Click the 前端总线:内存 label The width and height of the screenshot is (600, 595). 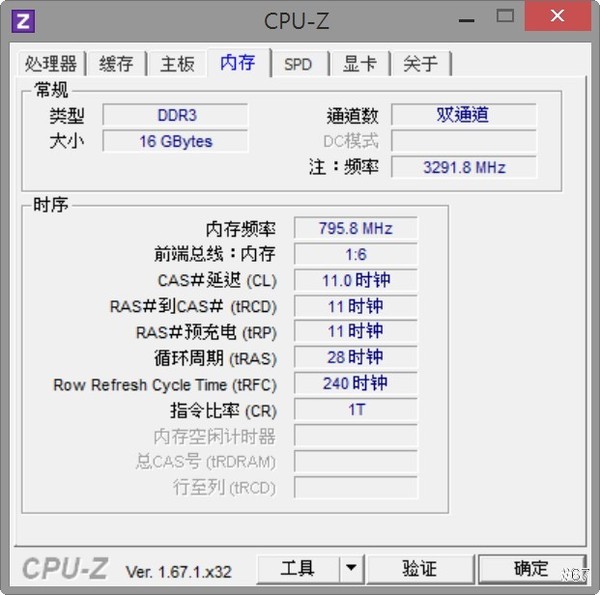[x=215, y=254]
